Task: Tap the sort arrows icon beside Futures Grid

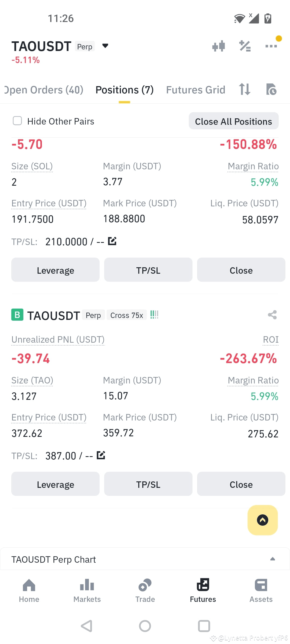Action: pos(245,89)
